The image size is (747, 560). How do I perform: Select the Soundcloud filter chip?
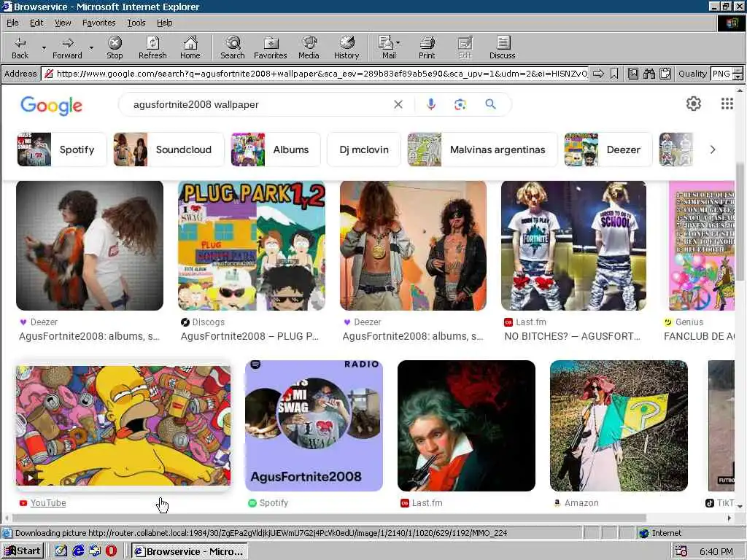tap(169, 149)
